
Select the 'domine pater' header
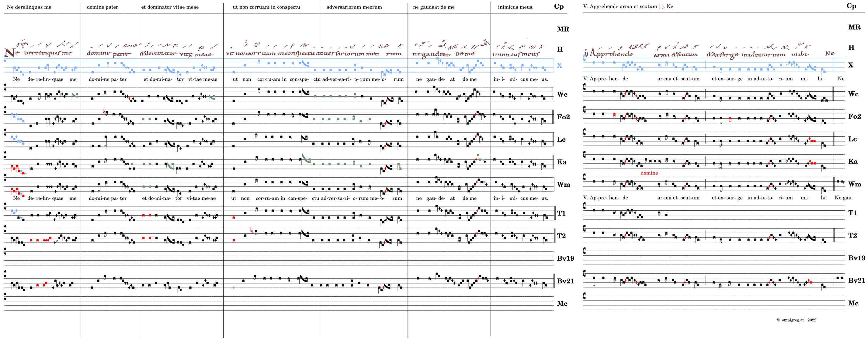pos(102,7)
